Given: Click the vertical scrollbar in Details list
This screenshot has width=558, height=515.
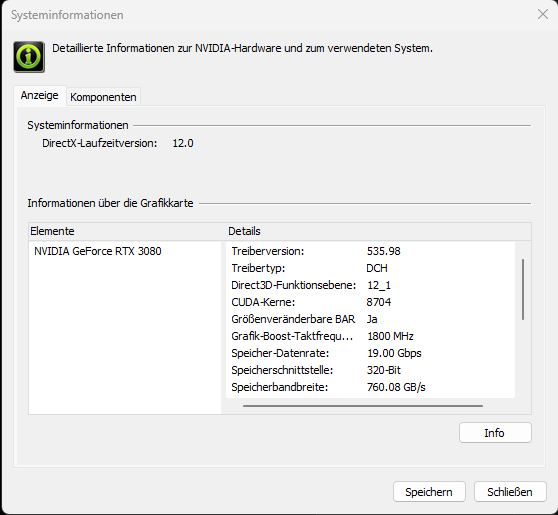Looking at the screenshot, I should tap(523, 289).
